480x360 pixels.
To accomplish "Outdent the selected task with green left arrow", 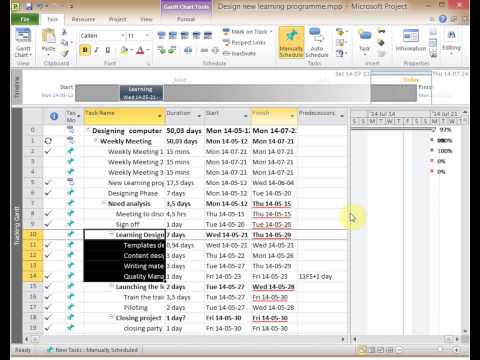I will click(x=161, y=50).
